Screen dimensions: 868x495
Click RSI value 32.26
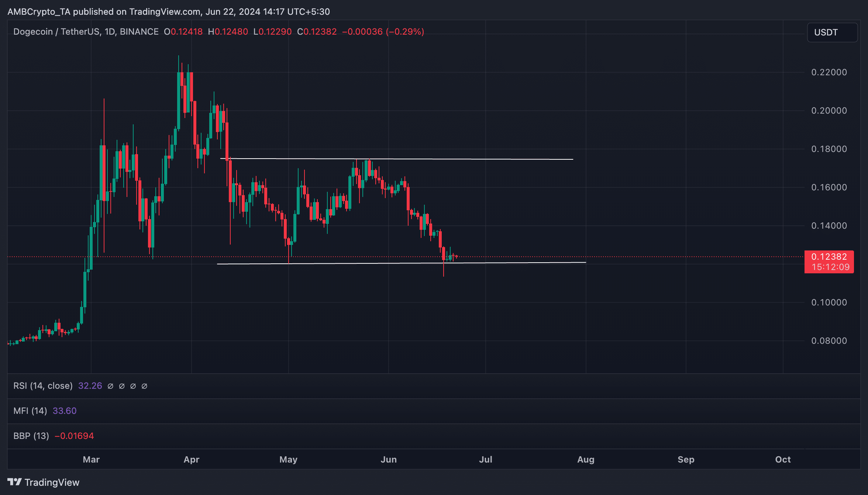coord(90,386)
